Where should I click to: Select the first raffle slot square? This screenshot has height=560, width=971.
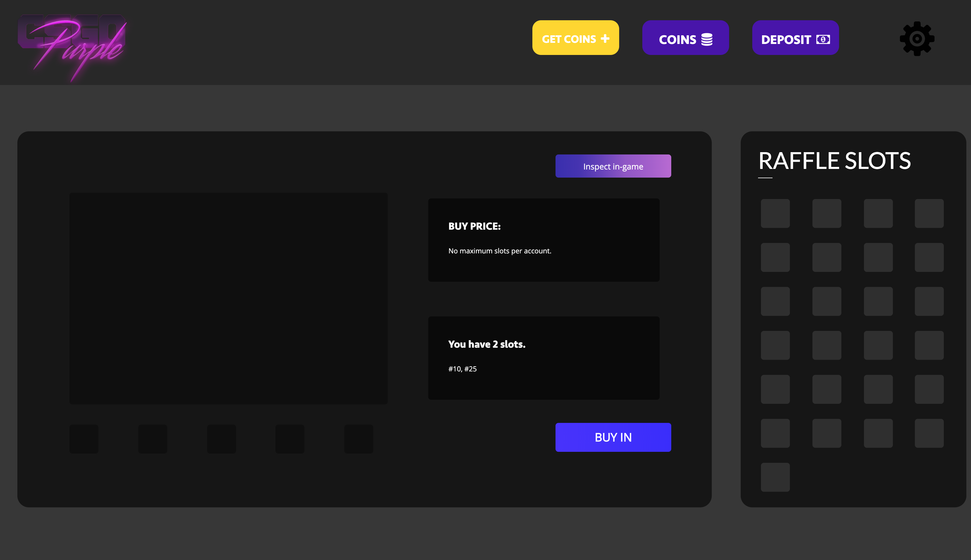775,213
